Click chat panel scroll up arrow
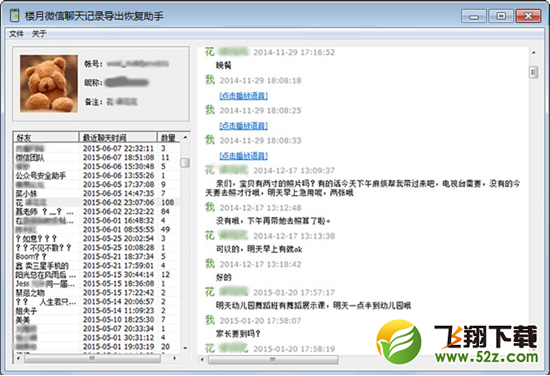The width and height of the screenshot is (550, 376). (534, 53)
